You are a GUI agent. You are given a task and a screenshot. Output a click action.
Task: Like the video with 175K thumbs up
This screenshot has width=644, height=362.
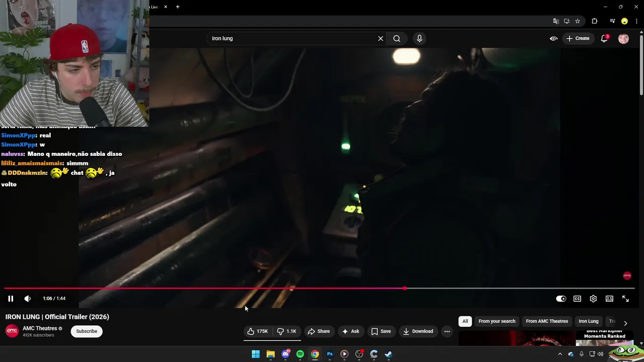pyautogui.click(x=257, y=331)
